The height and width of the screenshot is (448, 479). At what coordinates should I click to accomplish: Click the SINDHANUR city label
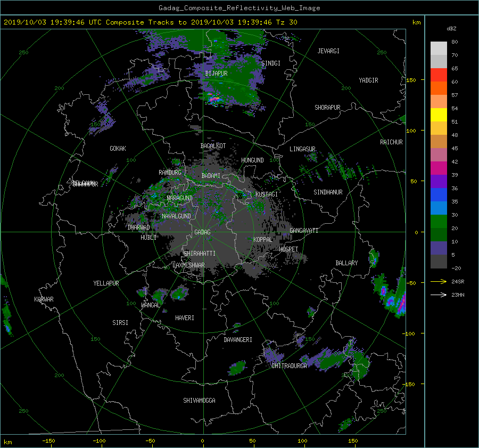[x=328, y=192]
